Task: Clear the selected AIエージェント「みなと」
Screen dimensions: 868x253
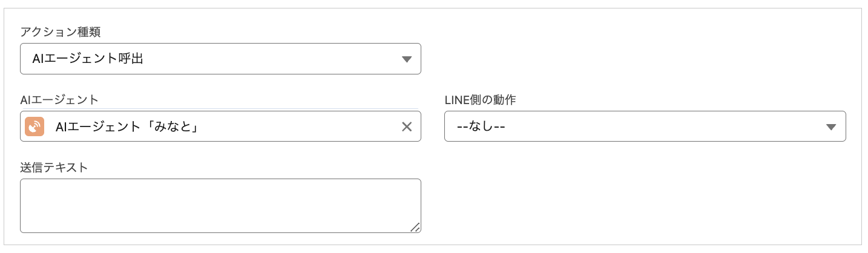Action: (407, 126)
